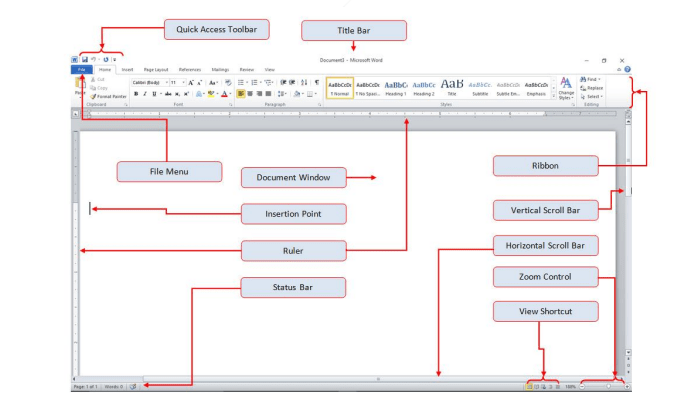This screenshot has height=415, width=697.
Task: Click the Save icon in Quick Access Toolbar
Action: 84,60
